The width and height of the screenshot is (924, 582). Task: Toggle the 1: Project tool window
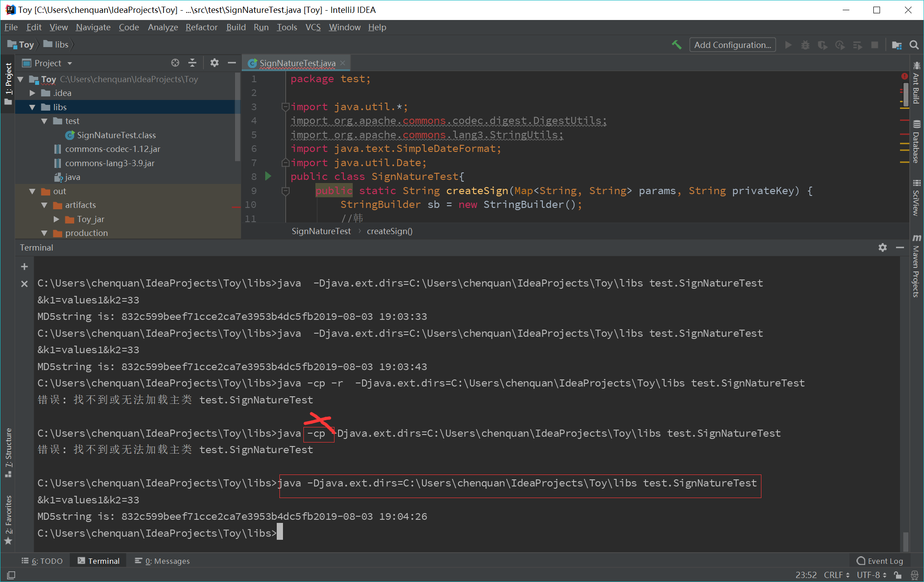pos(8,84)
